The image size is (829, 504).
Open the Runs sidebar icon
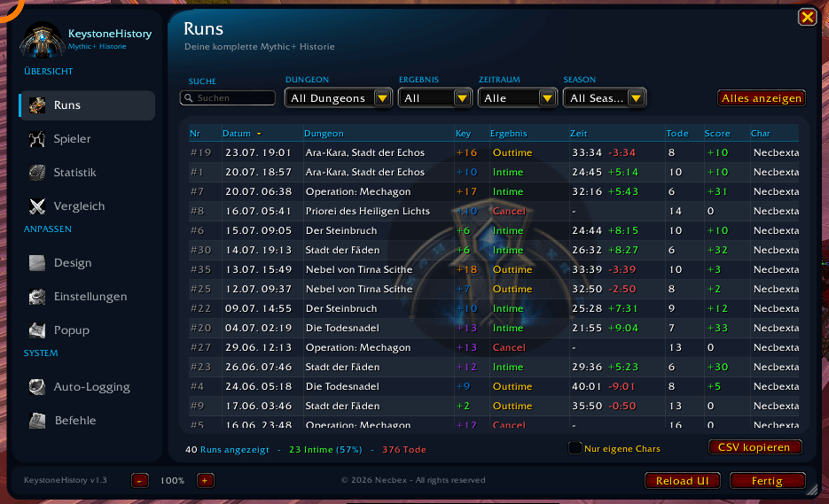[37, 105]
